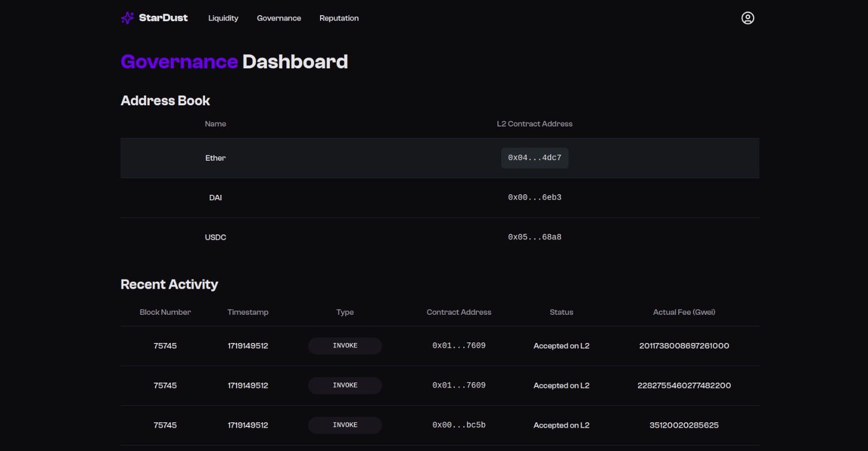The height and width of the screenshot is (451, 868).
Task: Click Accepted on L2 in 0x00...bc5b row
Action: tap(561, 425)
